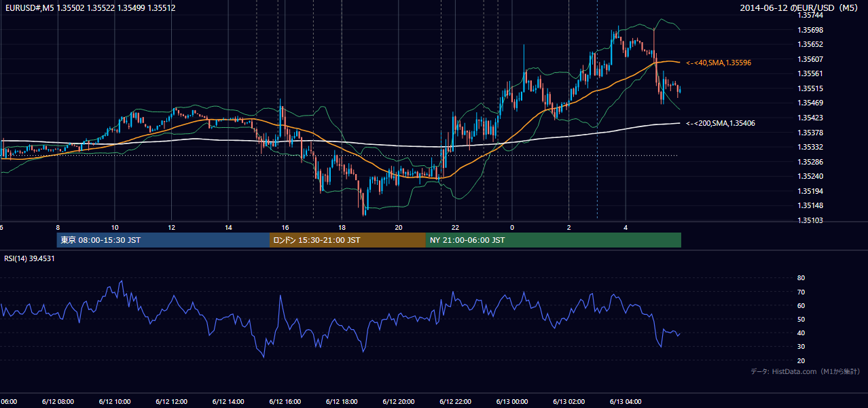Click price axis label 1.35194
The image size is (868, 408).
point(810,191)
